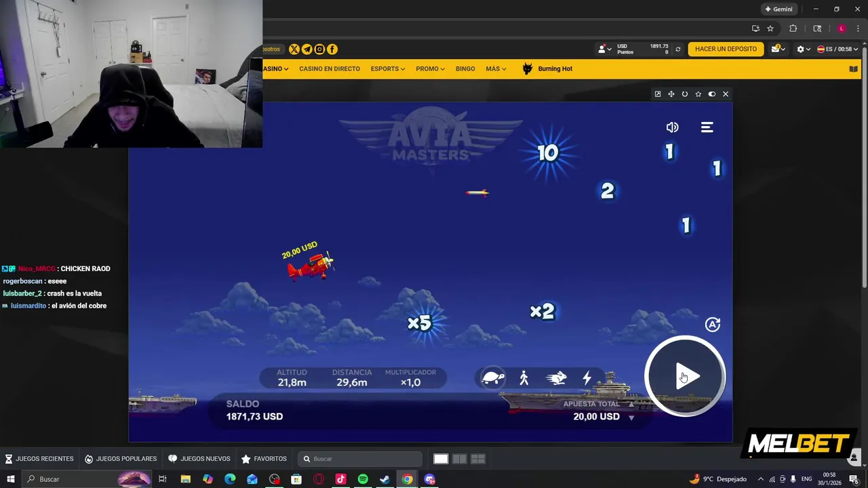Open messages envelope dropdown
This screenshot has height=488, width=868.
[x=777, y=49]
